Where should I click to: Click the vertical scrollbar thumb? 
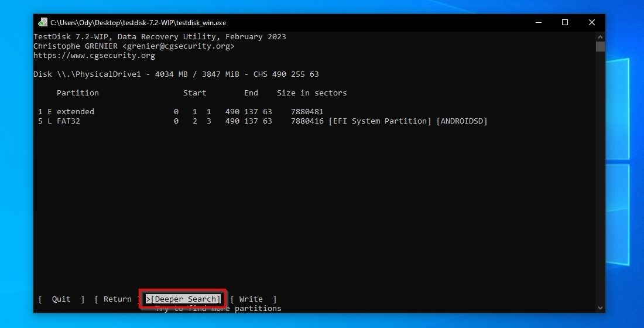[x=600, y=46]
